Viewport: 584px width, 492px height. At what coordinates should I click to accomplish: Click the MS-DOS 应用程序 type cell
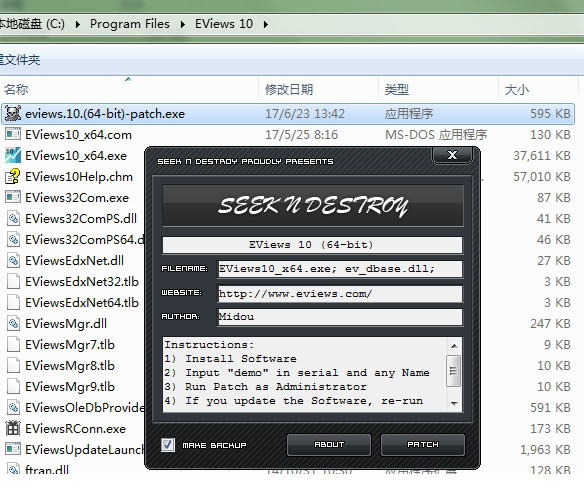(436, 134)
